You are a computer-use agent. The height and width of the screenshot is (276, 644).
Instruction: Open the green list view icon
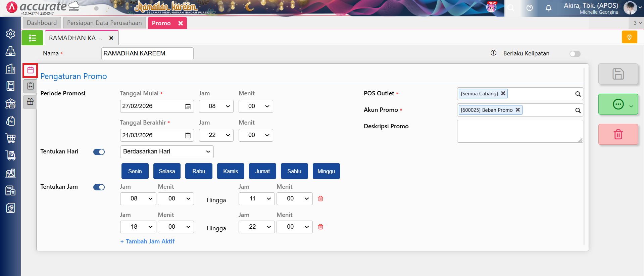(32, 38)
